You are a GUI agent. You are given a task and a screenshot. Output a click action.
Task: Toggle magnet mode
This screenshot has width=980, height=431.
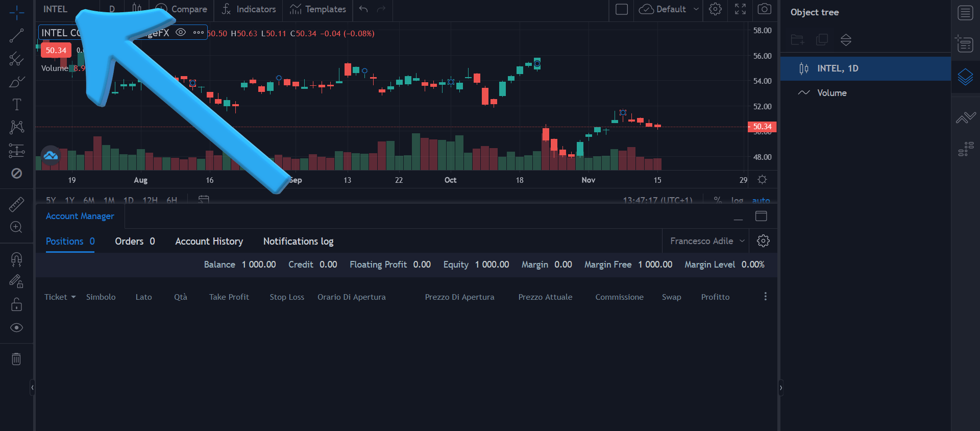click(x=16, y=259)
